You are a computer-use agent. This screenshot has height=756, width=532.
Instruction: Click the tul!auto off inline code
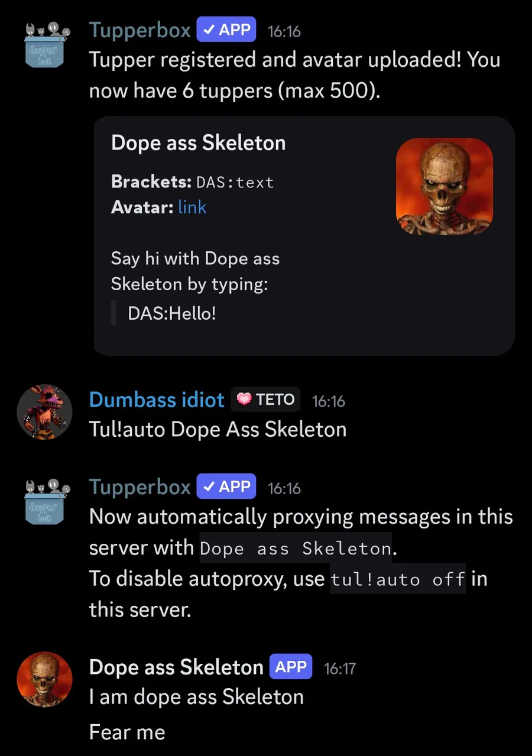click(x=398, y=579)
